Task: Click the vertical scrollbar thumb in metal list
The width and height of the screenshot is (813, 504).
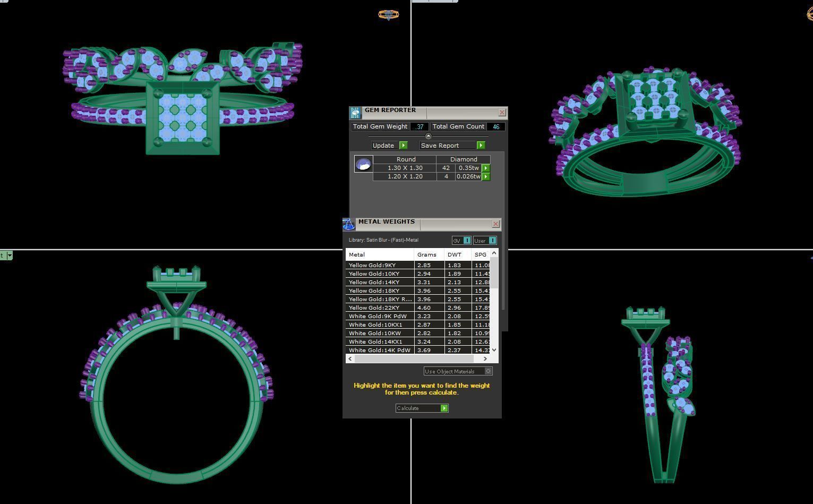Action: click(494, 273)
